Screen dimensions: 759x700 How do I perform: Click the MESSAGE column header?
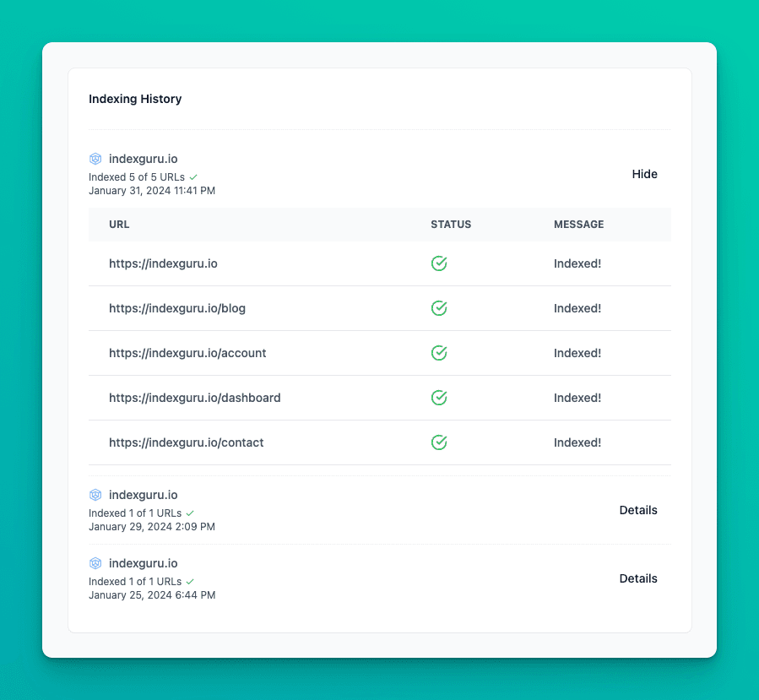coord(578,225)
